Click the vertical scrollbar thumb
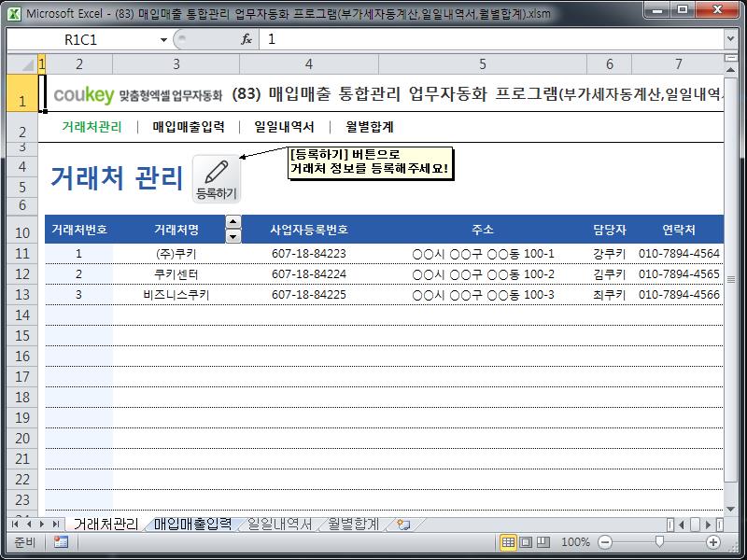 point(731,279)
